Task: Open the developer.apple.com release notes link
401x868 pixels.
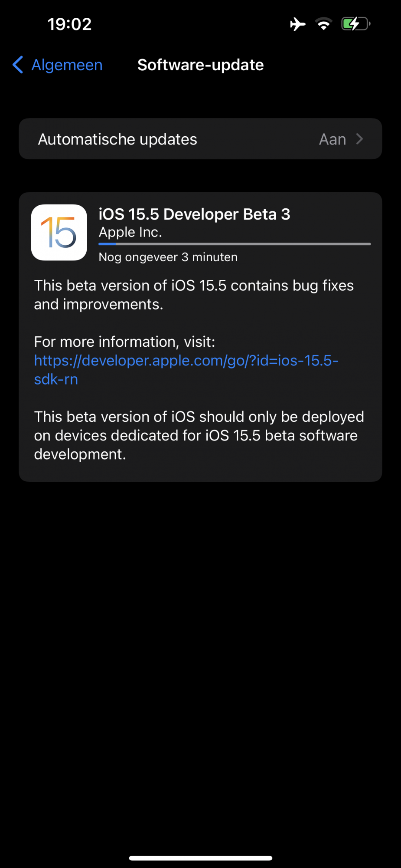Action: [x=186, y=361]
